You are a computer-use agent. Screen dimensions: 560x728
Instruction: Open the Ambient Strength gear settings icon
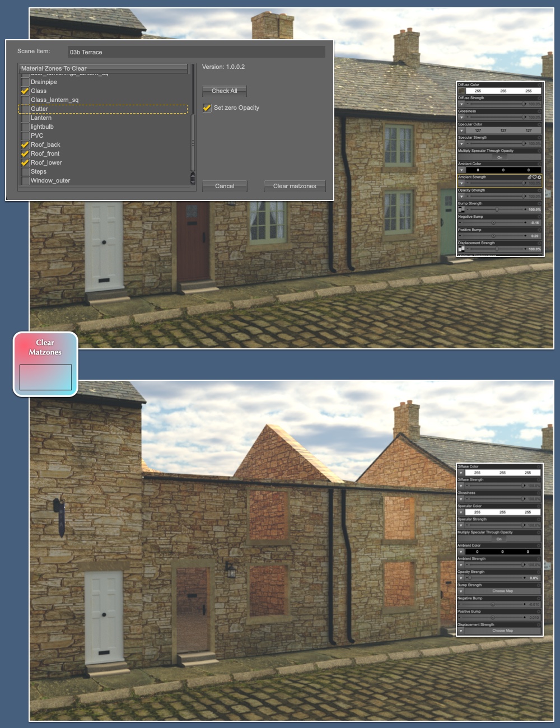point(539,177)
